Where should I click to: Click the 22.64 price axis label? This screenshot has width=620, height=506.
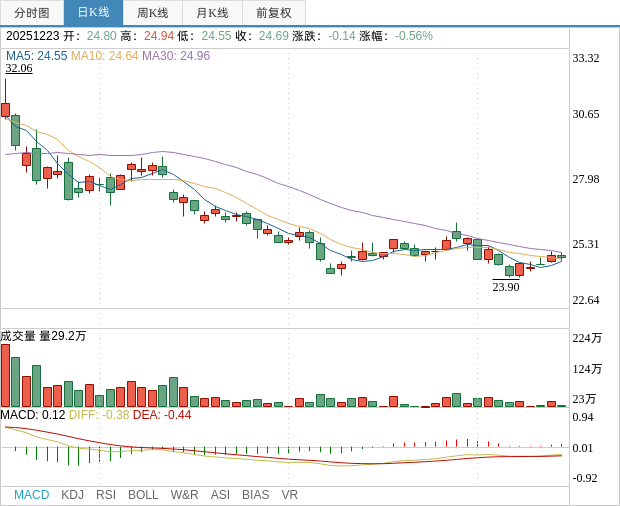586,300
